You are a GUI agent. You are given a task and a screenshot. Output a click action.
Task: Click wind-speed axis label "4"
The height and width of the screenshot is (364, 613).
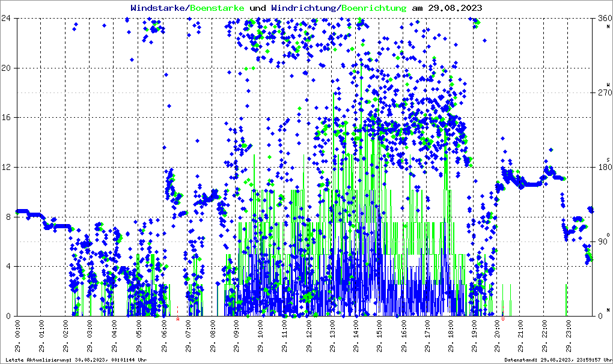[x=8, y=266]
